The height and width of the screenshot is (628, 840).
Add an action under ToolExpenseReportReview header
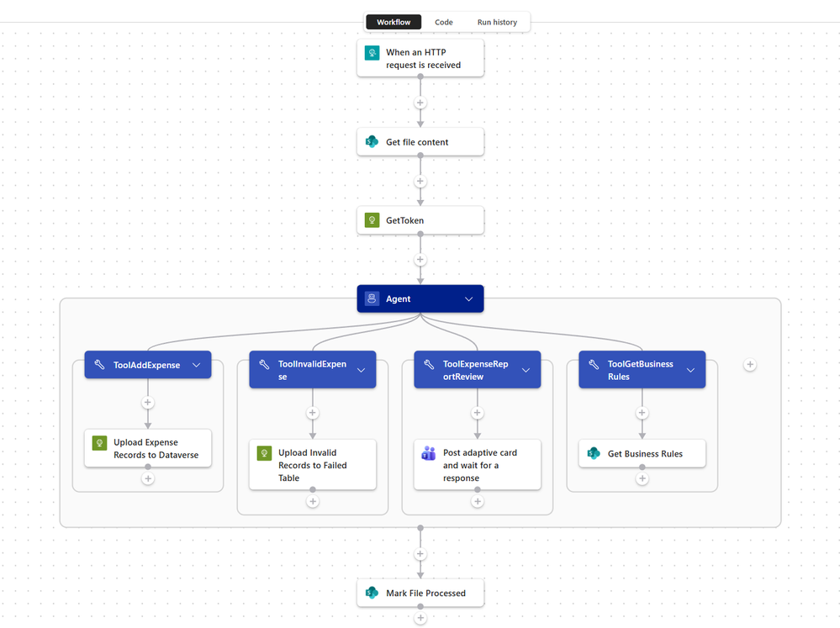(x=478, y=413)
